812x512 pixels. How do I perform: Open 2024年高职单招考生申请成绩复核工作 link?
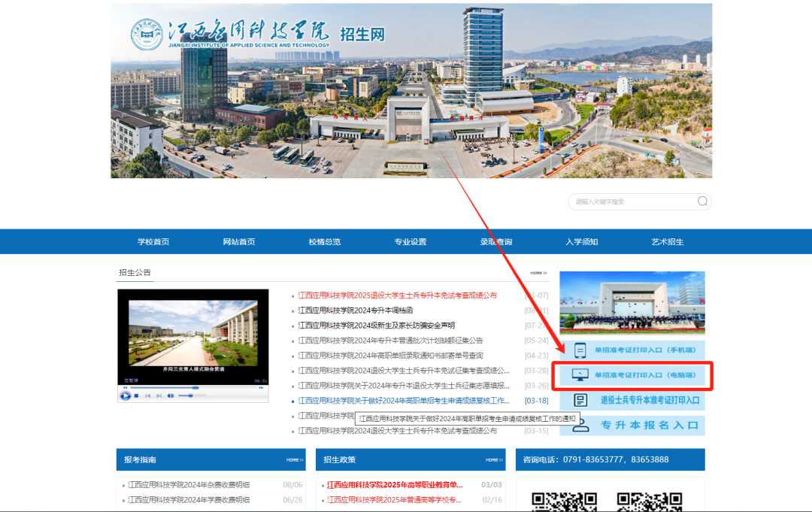[x=404, y=400]
